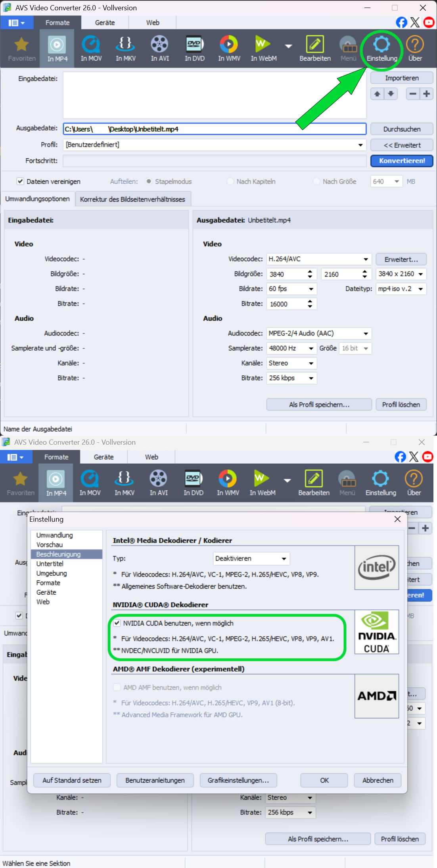
Task: Toggle checkbox partly hidden behind Einstellung dialog
Action: pos(19,615)
